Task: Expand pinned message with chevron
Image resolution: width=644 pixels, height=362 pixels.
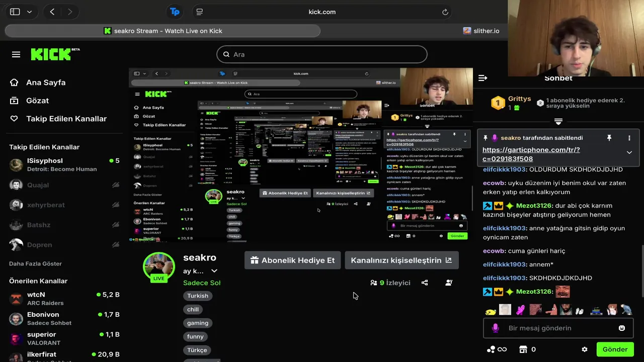Action: coord(629,152)
